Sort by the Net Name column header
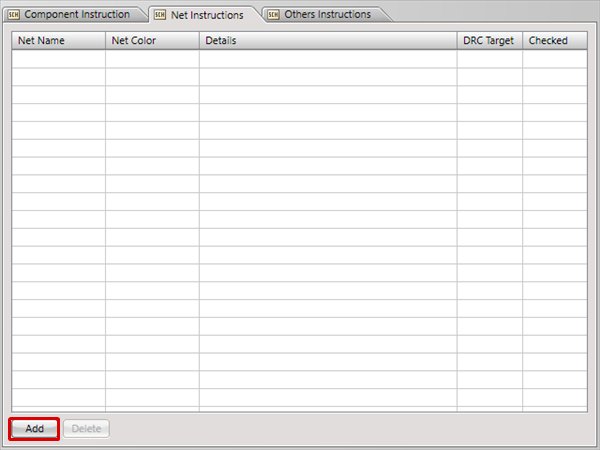 click(x=59, y=41)
